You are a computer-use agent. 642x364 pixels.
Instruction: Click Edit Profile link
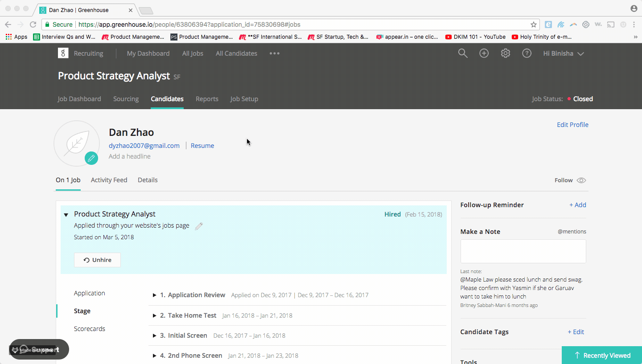click(572, 125)
